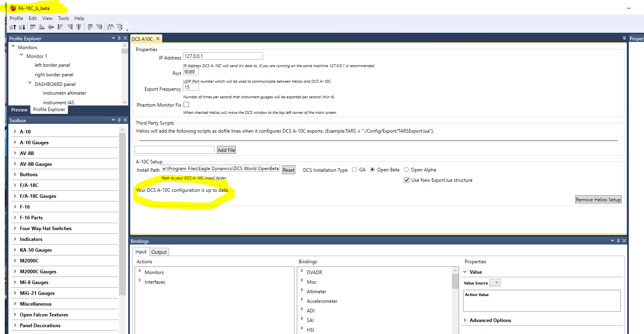Expand the F/A-18C Gauges toolbox category
The width and height of the screenshot is (644, 334).
click(15, 196)
